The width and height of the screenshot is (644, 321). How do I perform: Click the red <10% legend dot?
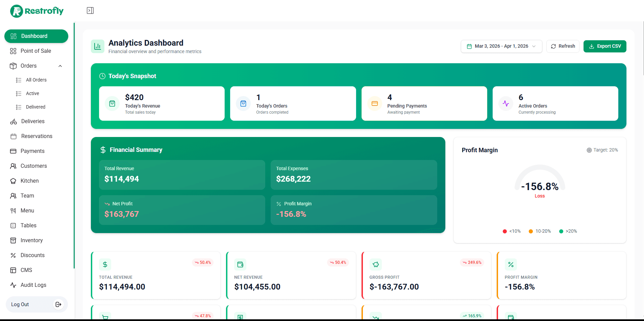(x=505, y=231)
